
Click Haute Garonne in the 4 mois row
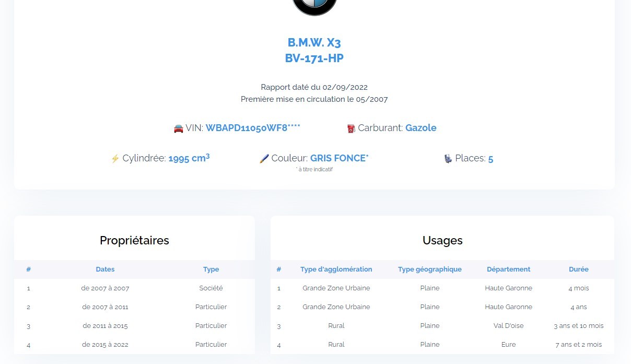coord(509,288)
